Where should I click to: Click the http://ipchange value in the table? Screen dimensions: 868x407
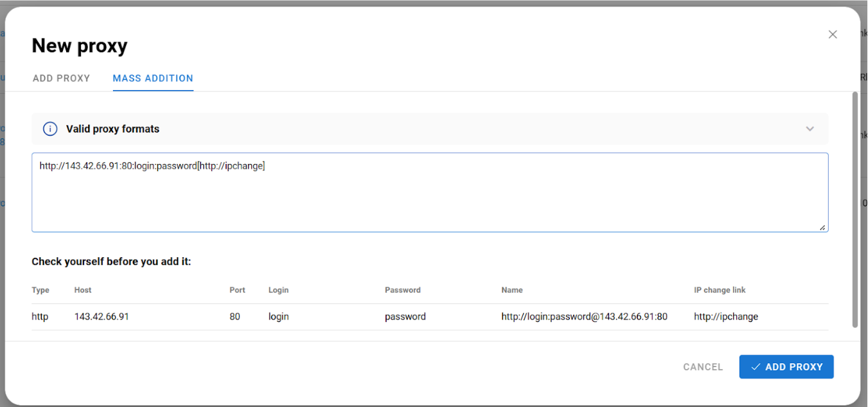click(726, 316)
